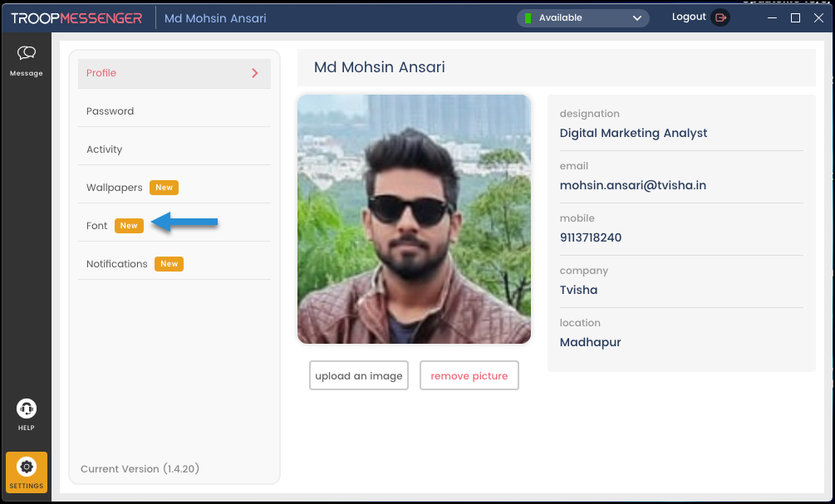The height and width of the screenshot is (504, 835).
Task: Click the profile photo thumbnail
Action: tap(414, 219)
